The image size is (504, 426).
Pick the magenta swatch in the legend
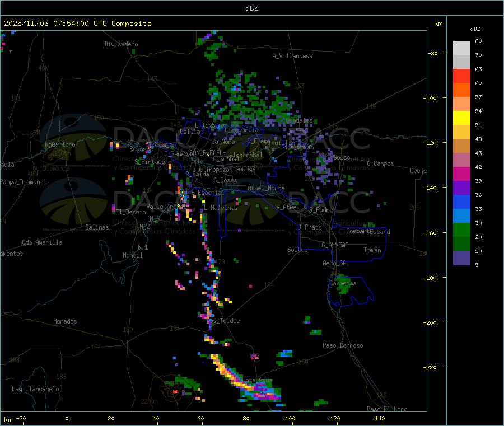[x=461, y=174]
